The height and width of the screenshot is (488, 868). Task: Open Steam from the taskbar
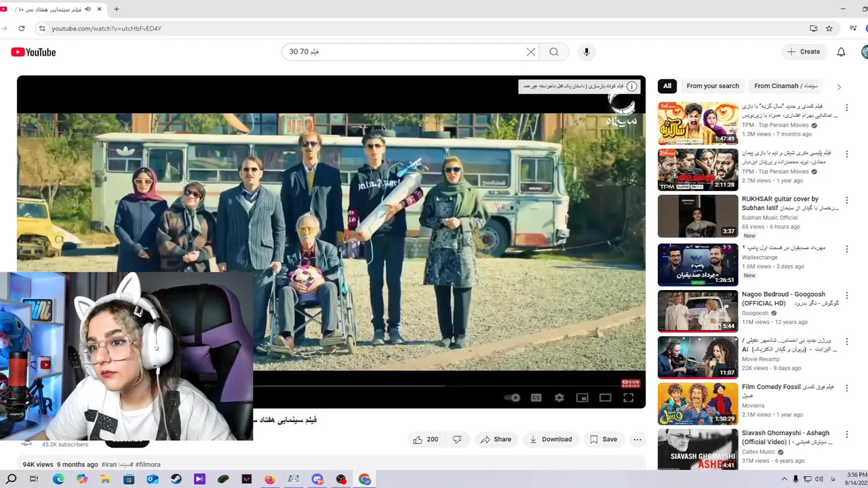pos(176,479)
